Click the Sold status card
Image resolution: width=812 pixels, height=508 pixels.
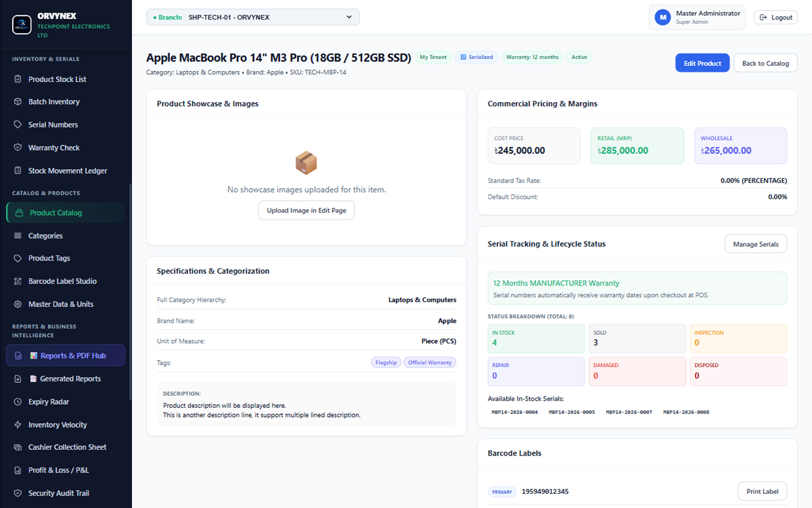pyautogui.click(x=637, y=338)
